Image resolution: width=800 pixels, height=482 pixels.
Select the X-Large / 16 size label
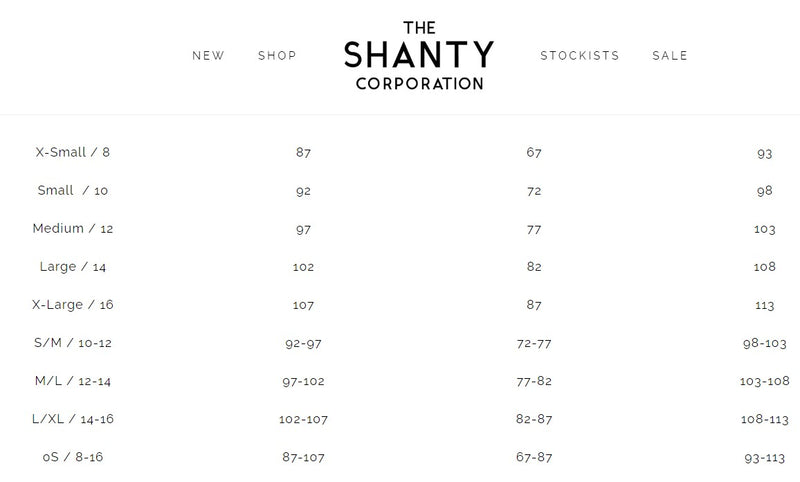coord(73,305)
